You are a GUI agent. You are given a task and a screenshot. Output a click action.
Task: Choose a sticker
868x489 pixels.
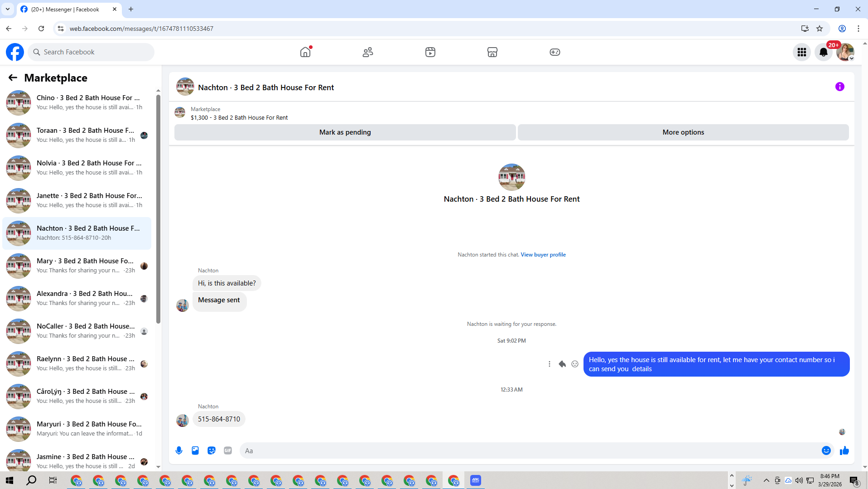click(x=212, y=450)
